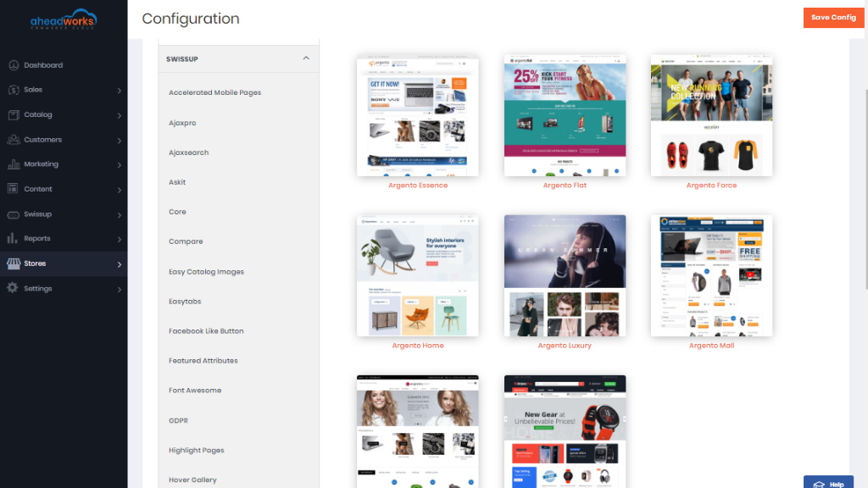The height and width of the screenshot is (488, 868).
Task: Open Featured Attributes settings
Action: pyautogui.click(x=203, y=361)
